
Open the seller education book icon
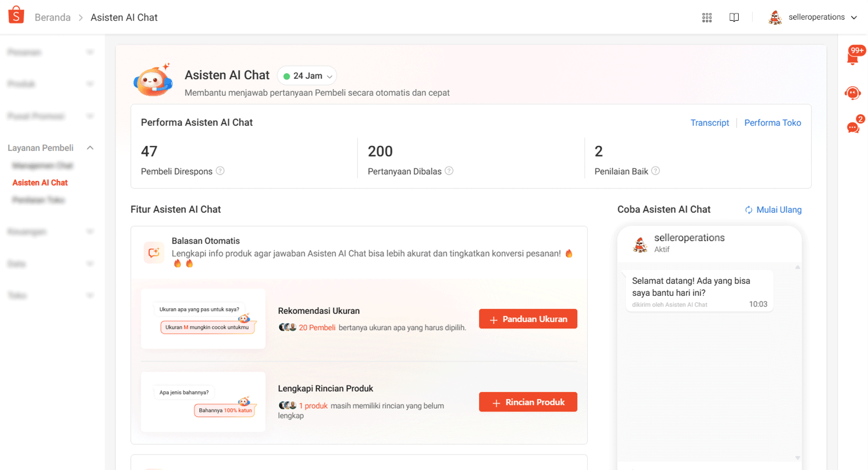[x=734, y=18]
